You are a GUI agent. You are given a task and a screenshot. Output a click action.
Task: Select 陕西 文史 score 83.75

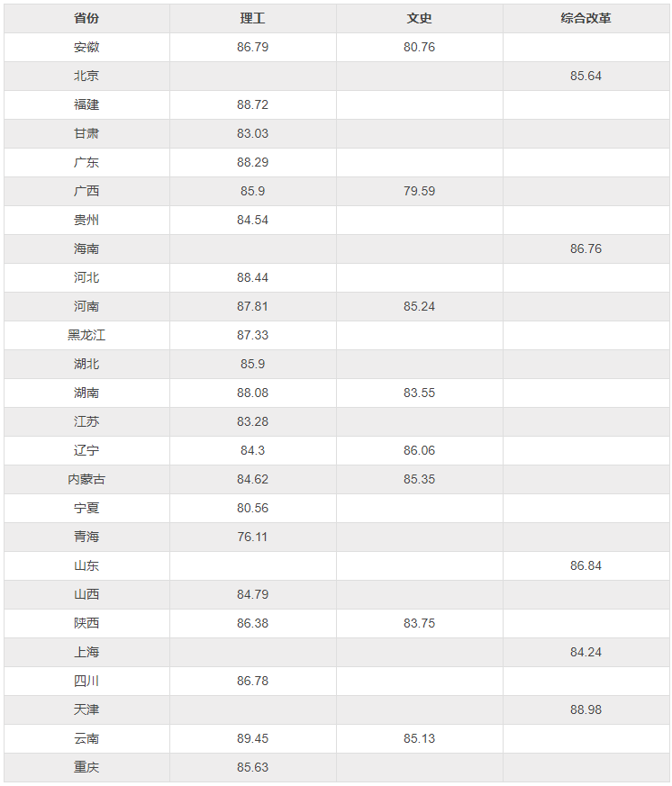[x=419, y=623]
